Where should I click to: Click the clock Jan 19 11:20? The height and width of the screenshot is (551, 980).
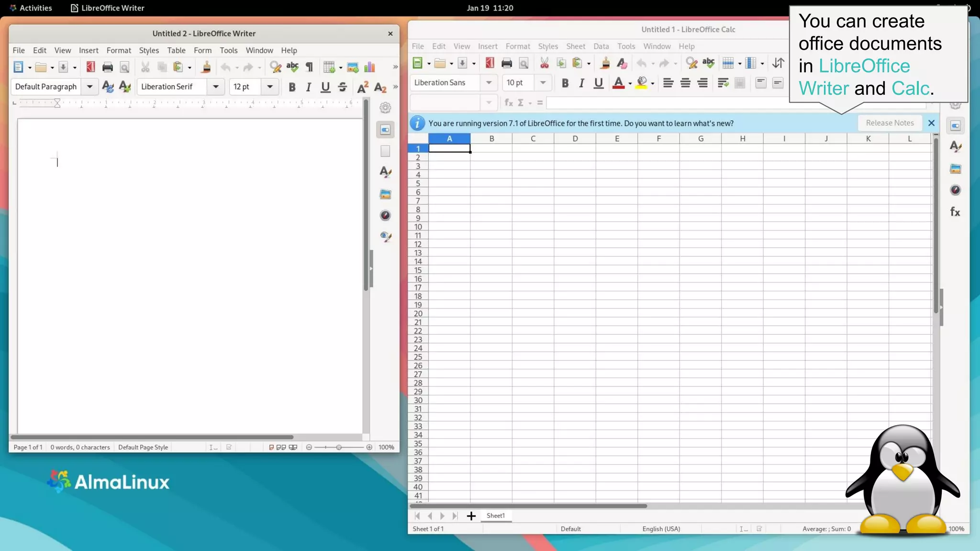point(490,8)
